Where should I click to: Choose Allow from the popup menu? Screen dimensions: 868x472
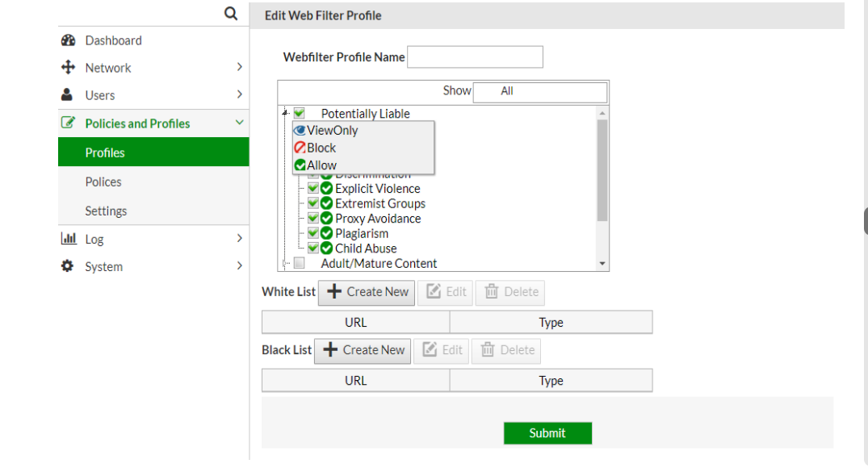tap(363, 165)
